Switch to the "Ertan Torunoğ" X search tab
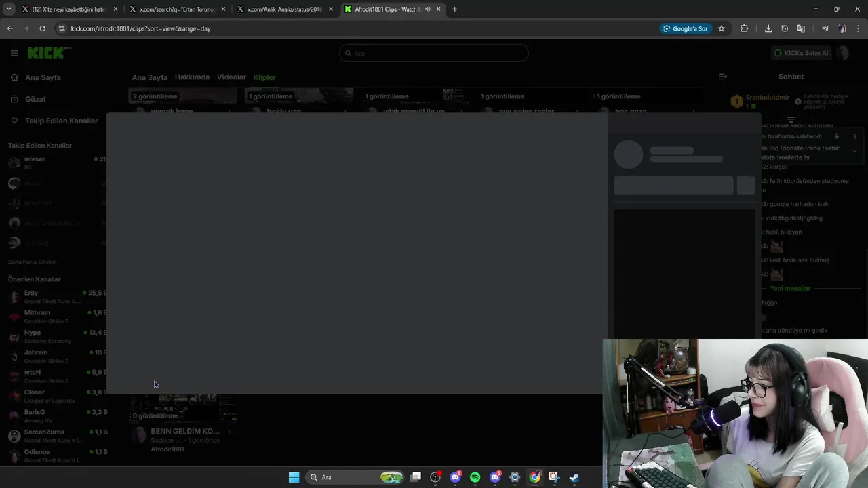 [x=176, y=9]
